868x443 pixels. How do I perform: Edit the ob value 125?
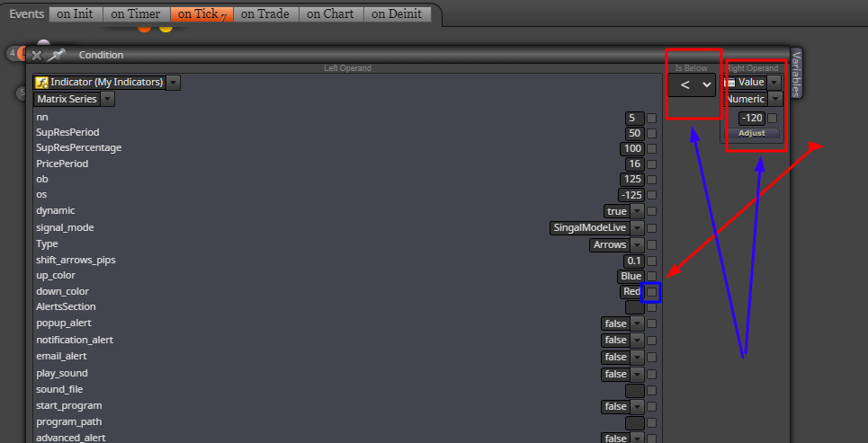(x=632, y=180)
